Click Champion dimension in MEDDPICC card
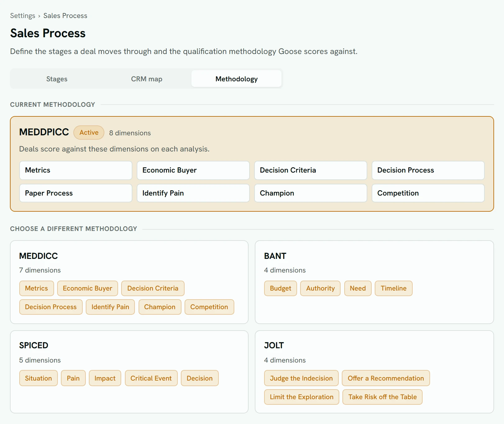Viewport: 504px width, 424px height. point(311,193)
